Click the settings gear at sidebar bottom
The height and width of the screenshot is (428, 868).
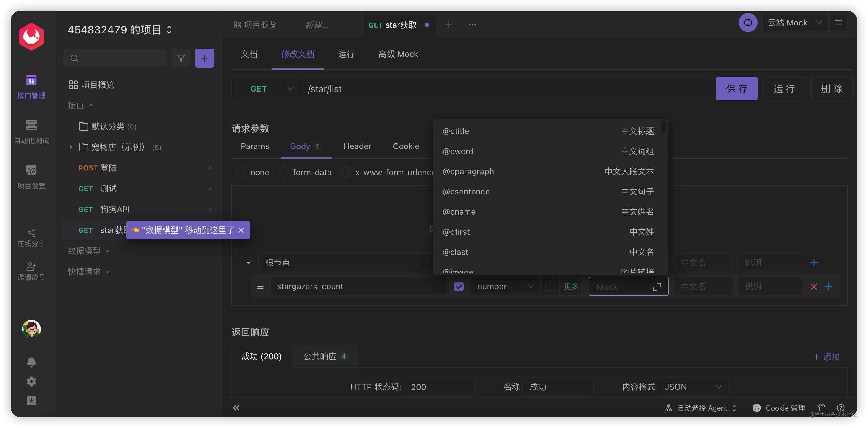tap(31, 381)
